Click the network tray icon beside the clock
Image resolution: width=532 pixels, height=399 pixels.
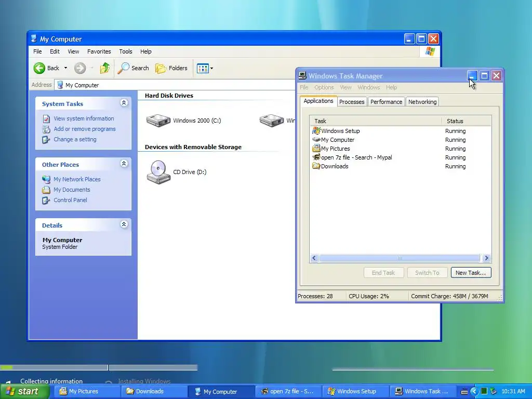[x=494, y=391]
